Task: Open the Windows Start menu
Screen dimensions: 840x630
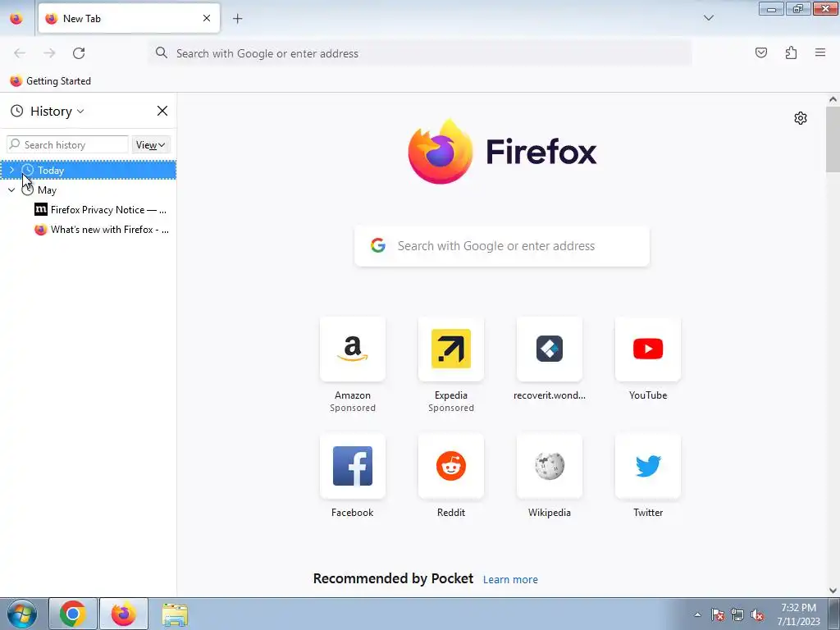Action: [x=21, y=614]
